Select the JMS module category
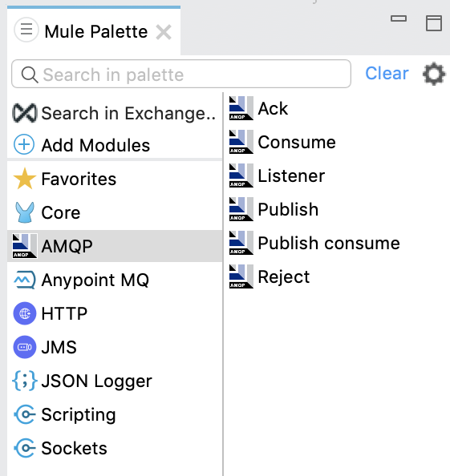This screenshot has width=450, height=476. (115, 347)
